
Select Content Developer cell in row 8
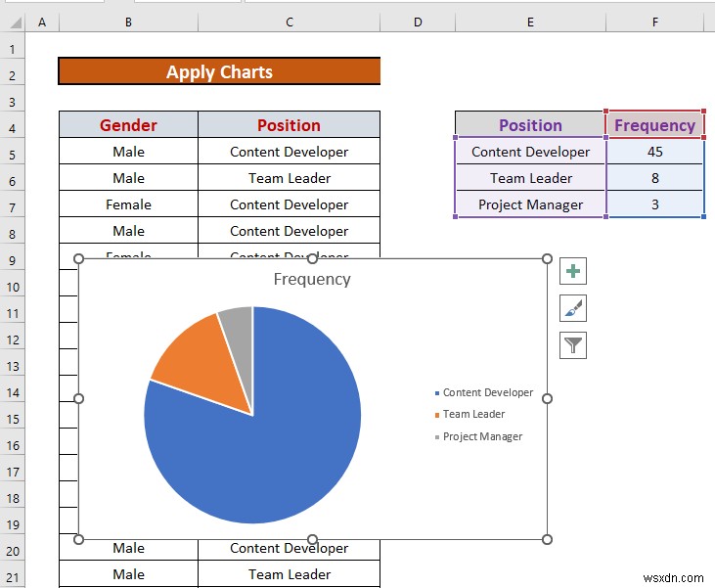tap(290, 231)
